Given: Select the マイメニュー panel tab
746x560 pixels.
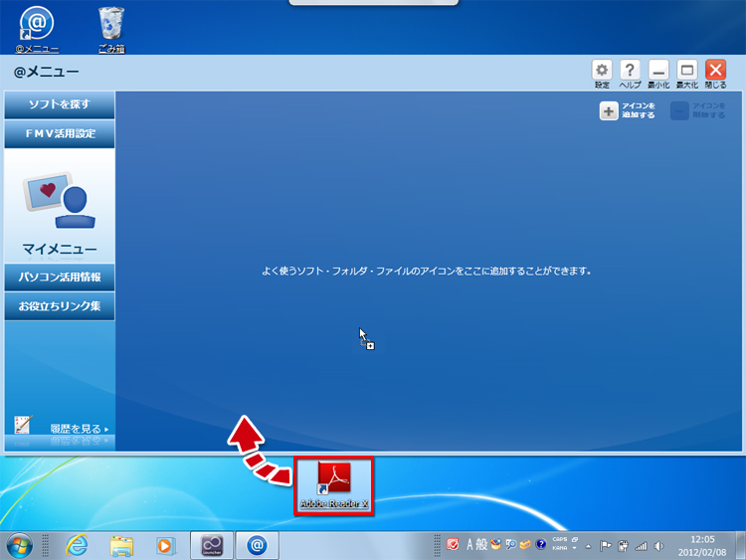Looking at the screenshot, I should 60,206.
